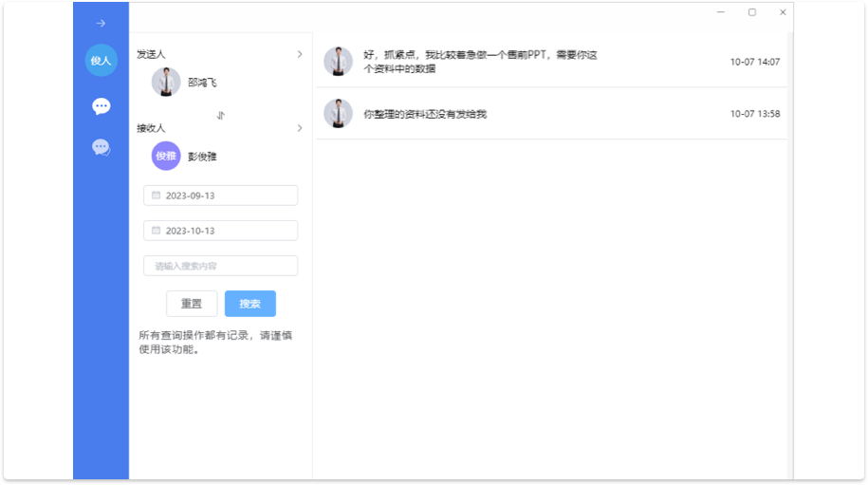Click calendar icon in 2023-09-13 field
868x485 pixels.
[x=157, y=196]
